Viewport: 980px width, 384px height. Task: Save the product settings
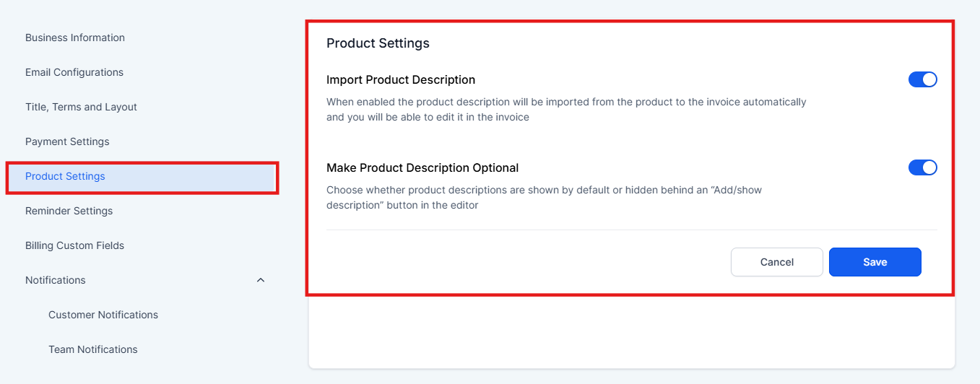[x=875, y=262]
